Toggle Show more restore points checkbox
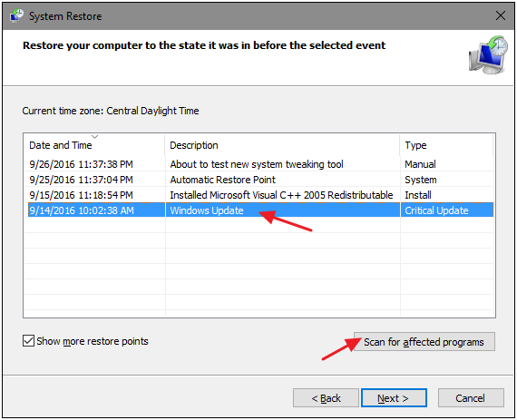The height and width of the screenshot is (420, 517). 28,341
